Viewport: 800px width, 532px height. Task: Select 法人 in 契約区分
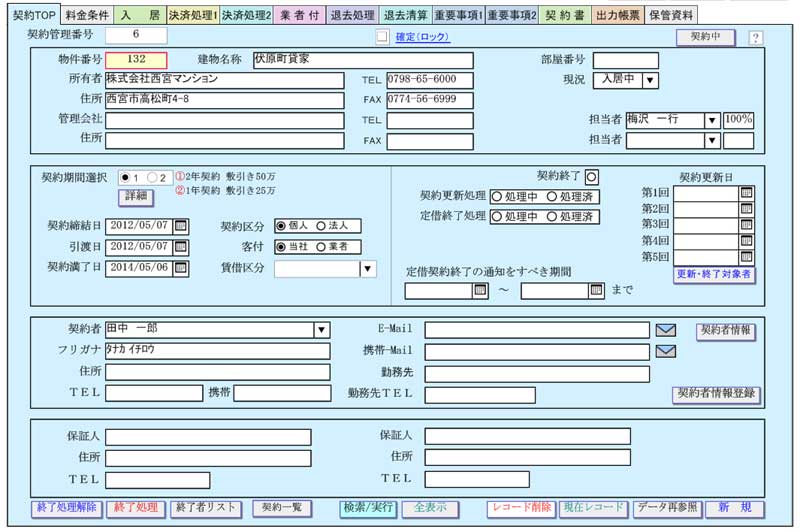click(x=320, y=225)
